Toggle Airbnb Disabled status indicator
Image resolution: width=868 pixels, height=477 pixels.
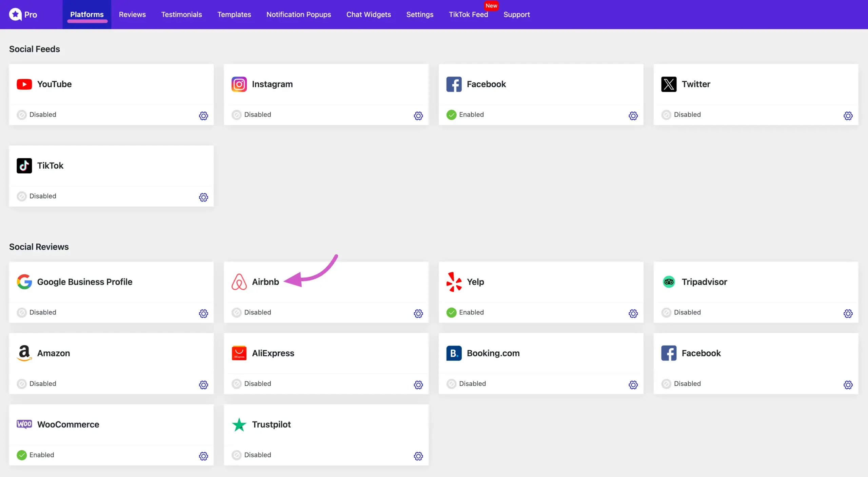click(x=237, y=312)
